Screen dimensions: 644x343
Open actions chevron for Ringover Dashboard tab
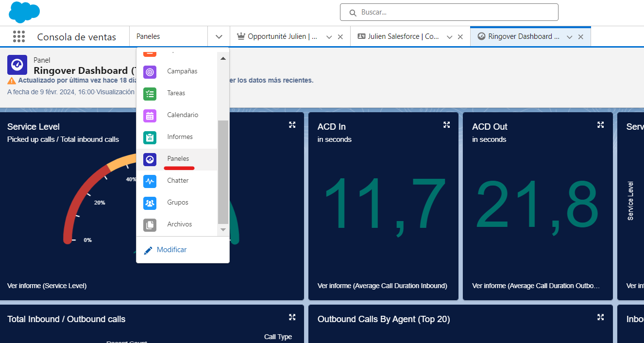(570, 37)
